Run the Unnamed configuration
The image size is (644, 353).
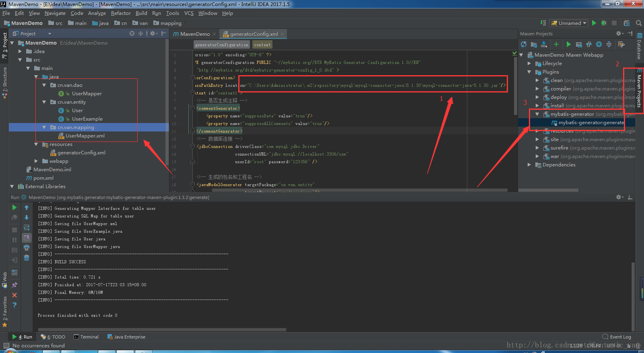click(x=594, y=23)
